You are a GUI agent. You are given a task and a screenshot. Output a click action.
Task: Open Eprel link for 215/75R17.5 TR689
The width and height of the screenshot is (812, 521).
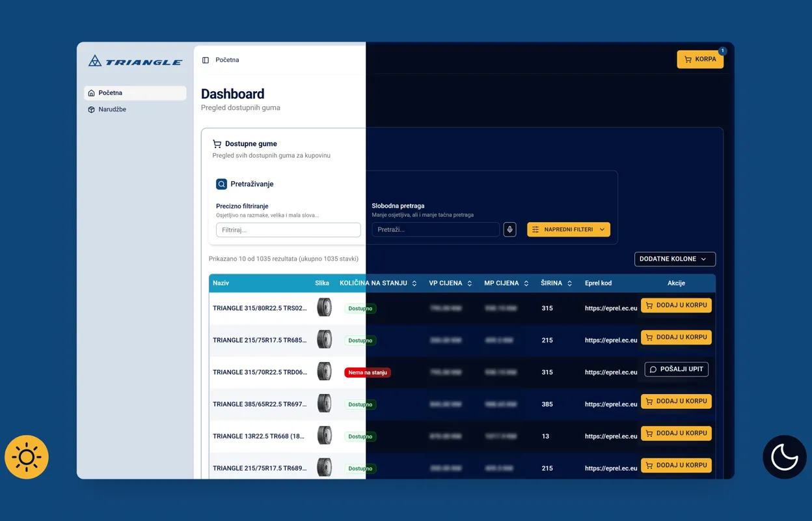(x=611, y=468)
